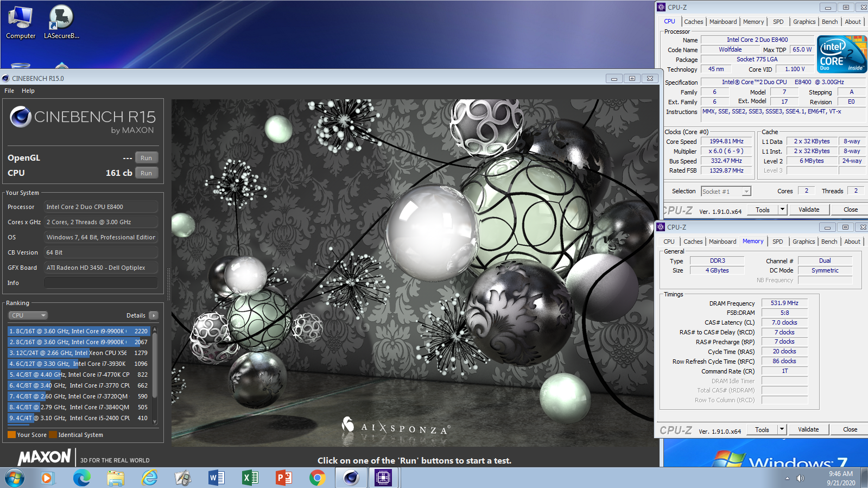Screen dimensions: 868x488
Task: Open Bench tab in upper CPU-Z window
Action: (829, 22)
